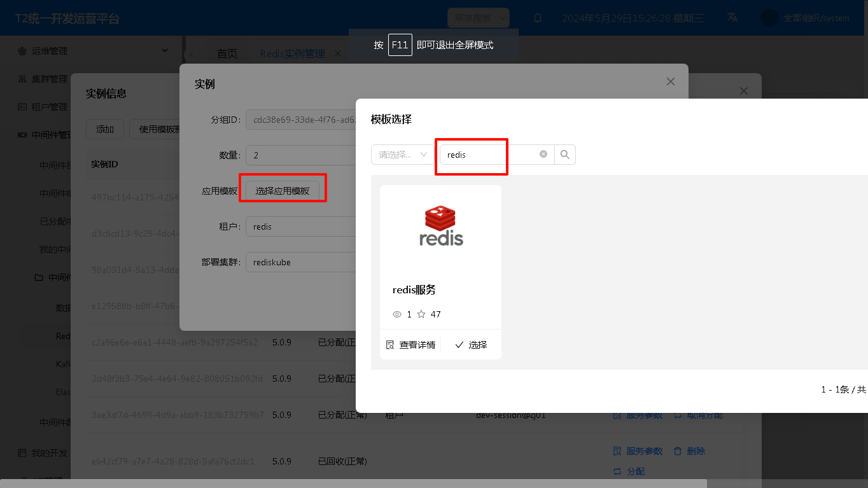Open the 租户管理 menu item
This screenshot has height=488, width=868.
50,107
